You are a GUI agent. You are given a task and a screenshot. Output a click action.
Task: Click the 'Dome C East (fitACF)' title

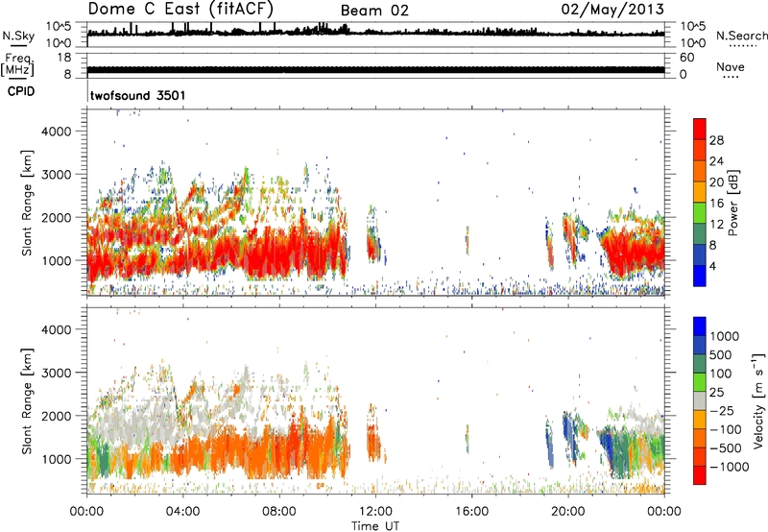pos(180,9)
